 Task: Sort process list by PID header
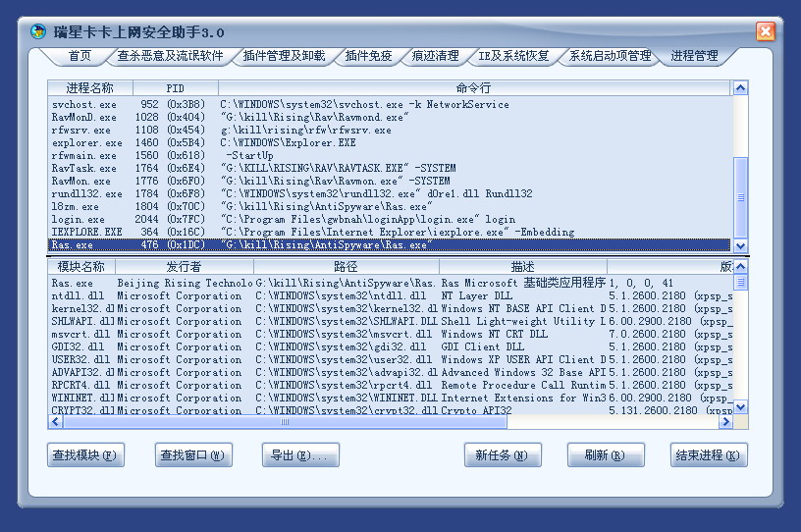tap(175, 88)
